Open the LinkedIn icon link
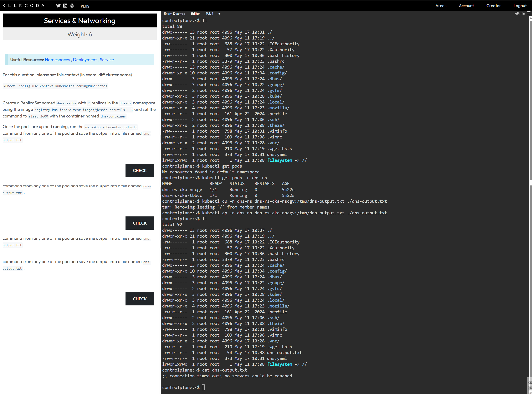 tap(65, 5)
